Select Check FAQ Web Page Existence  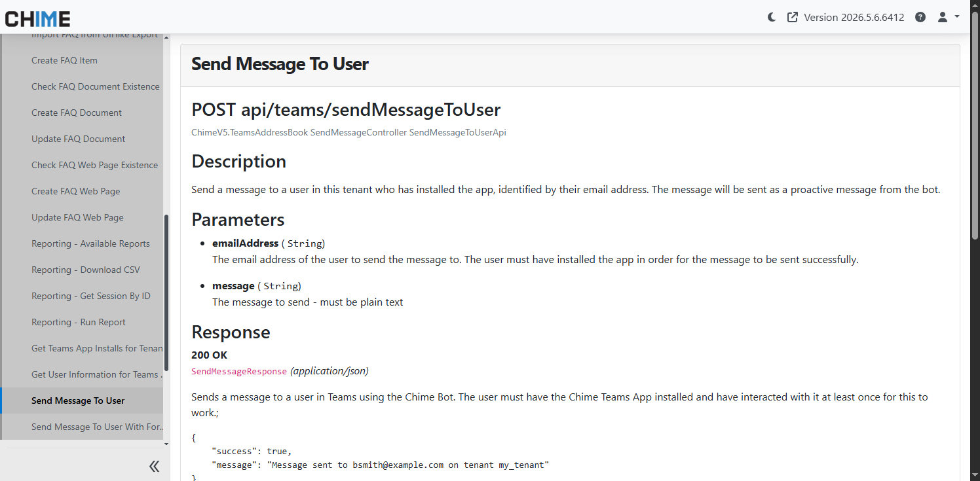[x=95, y=165]
